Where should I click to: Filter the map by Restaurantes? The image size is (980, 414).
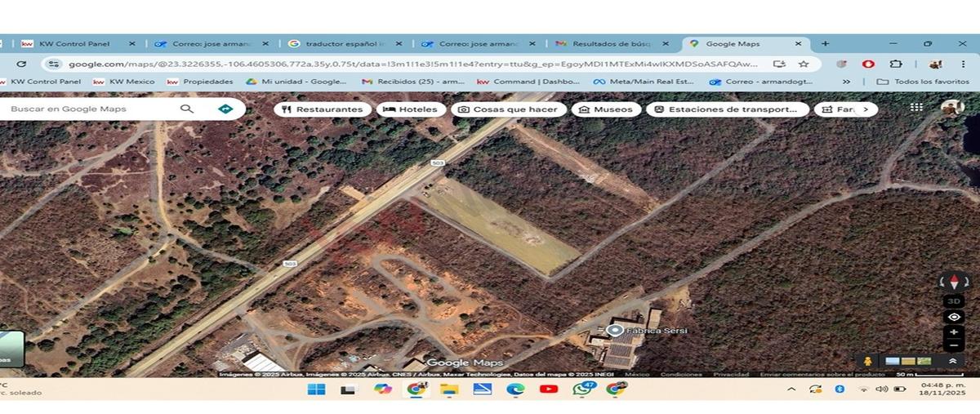[x=322, y=109]
